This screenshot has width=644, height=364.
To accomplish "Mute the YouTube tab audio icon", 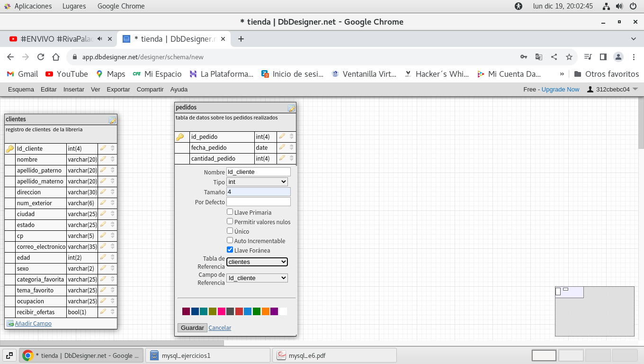I will (100, 39).
